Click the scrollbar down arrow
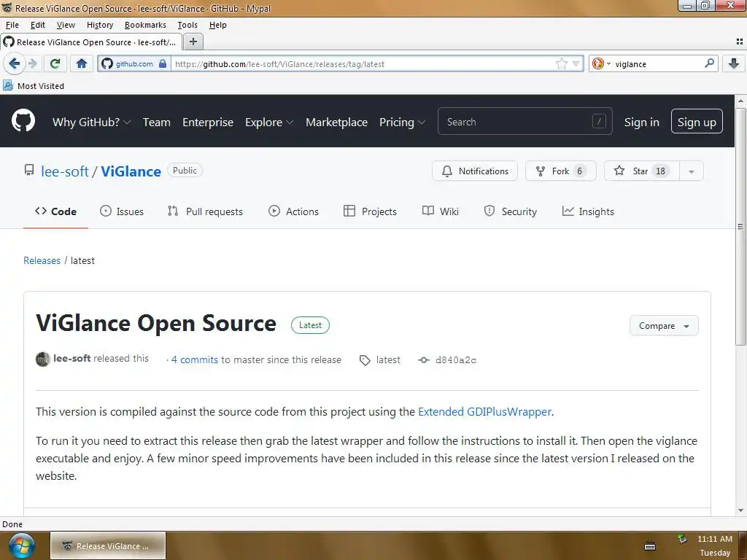747x560 pixels. click(x=740, y=510)
